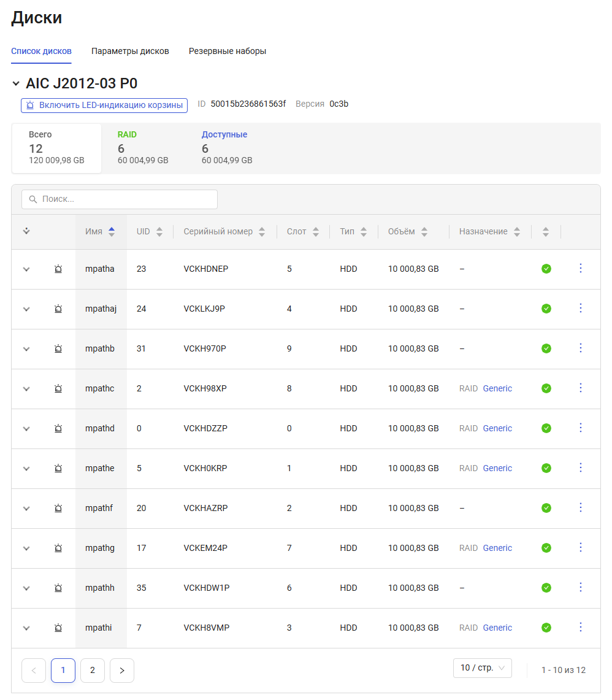Switch to the Параметры дисков tab
Screen dimensions: 612x700
click(x=130, y=51)
